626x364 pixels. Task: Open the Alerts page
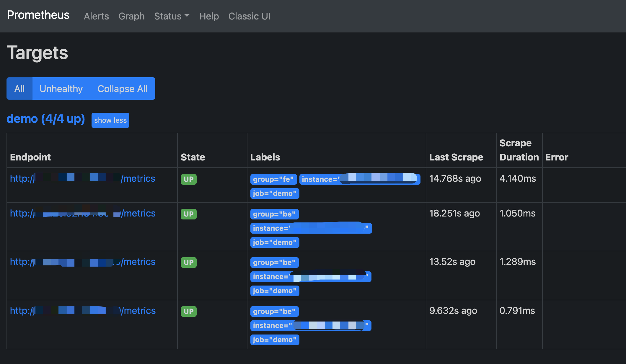point(96,16)
